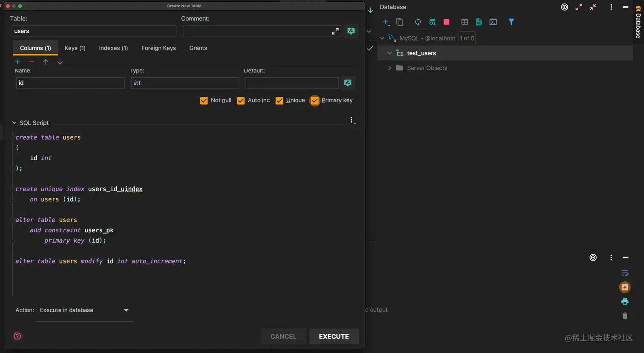Expand Server Objects folder
This screenshot has width=644, height=353.
coord(389,68)
